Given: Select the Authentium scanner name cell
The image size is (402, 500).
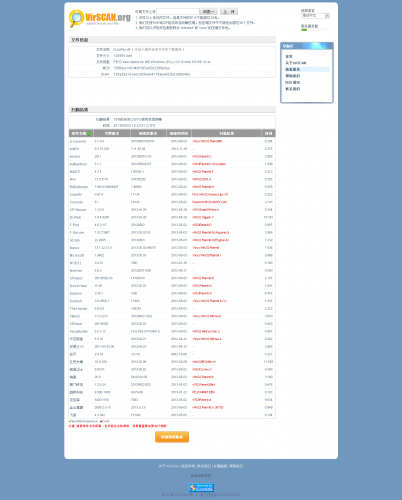Looking at the screenshot, I should pyautogui.click(x=78, y=164).
